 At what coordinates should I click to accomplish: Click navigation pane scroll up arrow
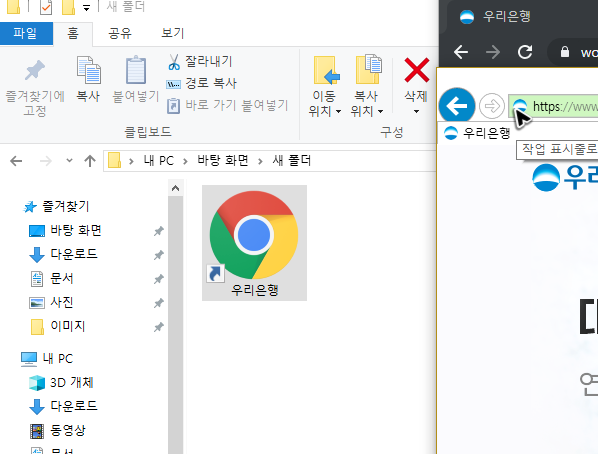click(175, 188)
